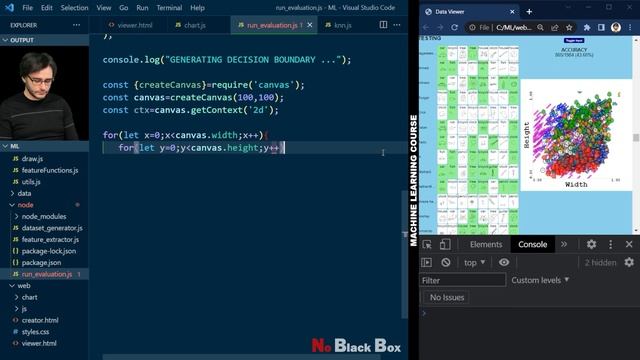The image size is (640, 360).
Task: Share this page from address bar
Action: (x=555, y=27)
